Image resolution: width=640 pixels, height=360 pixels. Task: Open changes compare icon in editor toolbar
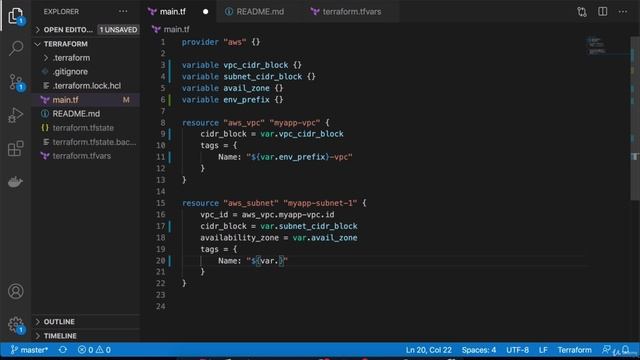pos(582,11)
